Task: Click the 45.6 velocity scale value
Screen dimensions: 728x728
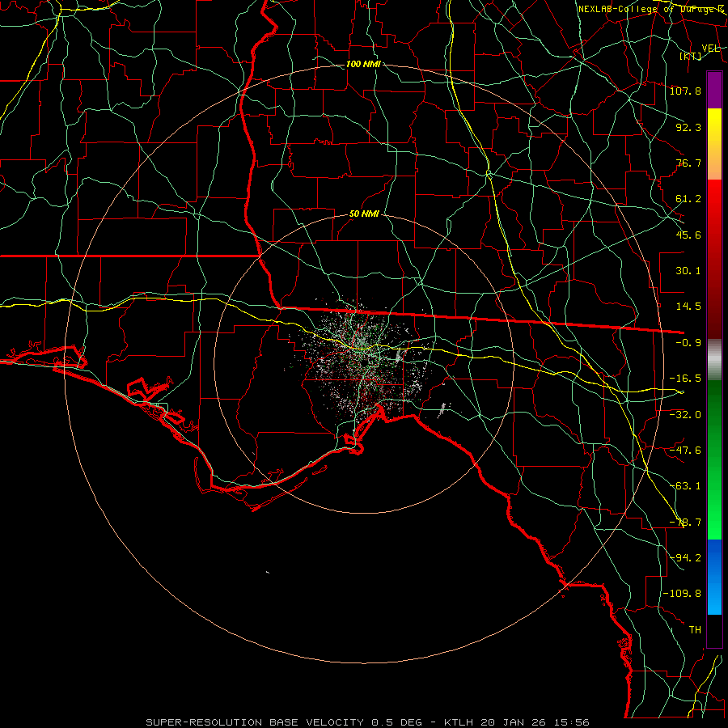Action: pos(688,235)
